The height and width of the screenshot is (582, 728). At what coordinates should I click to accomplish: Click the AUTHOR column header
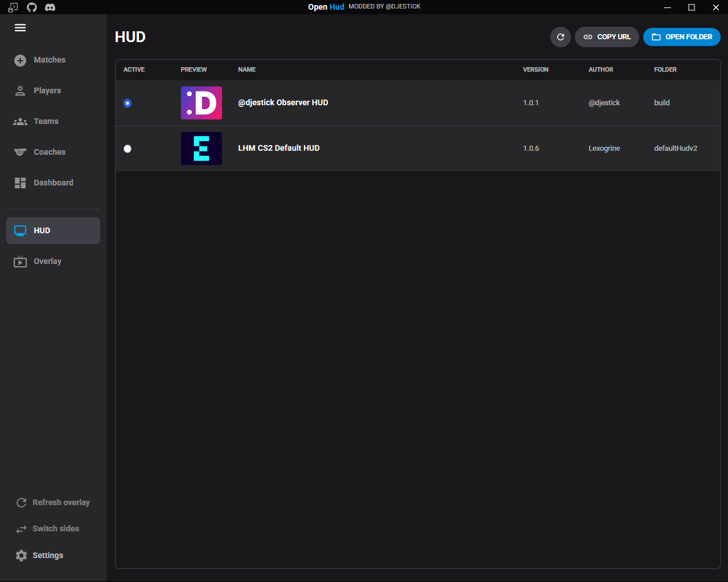coord(601,69)
